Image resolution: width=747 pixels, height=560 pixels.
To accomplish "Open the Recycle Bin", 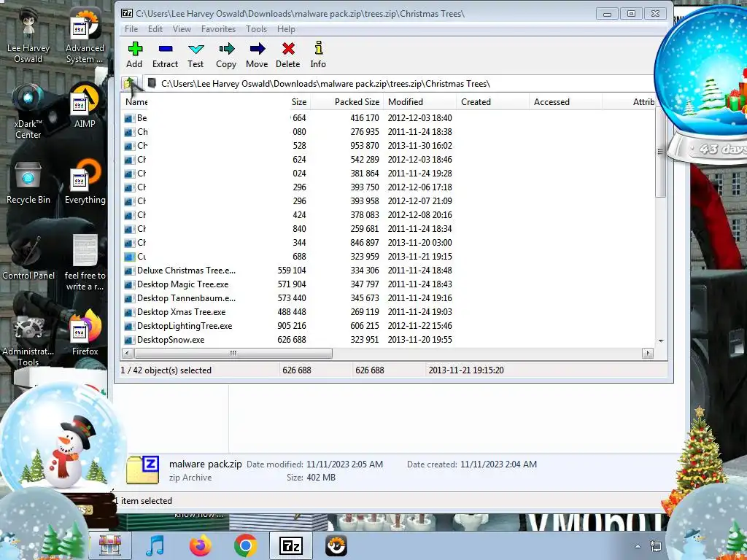I will click(x=28, y=183).
